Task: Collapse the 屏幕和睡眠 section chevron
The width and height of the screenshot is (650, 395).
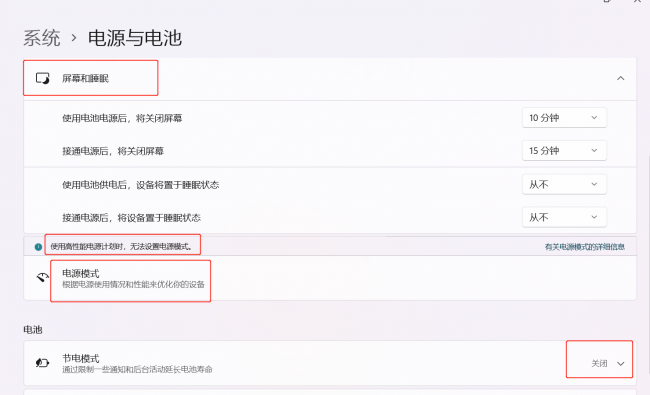Action: coord(621,78)
